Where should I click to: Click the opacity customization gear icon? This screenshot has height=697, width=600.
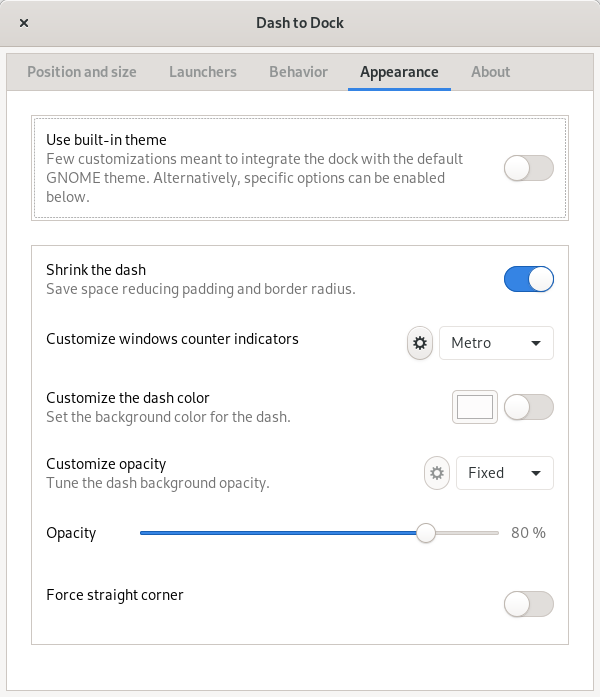tap(437, 473)
